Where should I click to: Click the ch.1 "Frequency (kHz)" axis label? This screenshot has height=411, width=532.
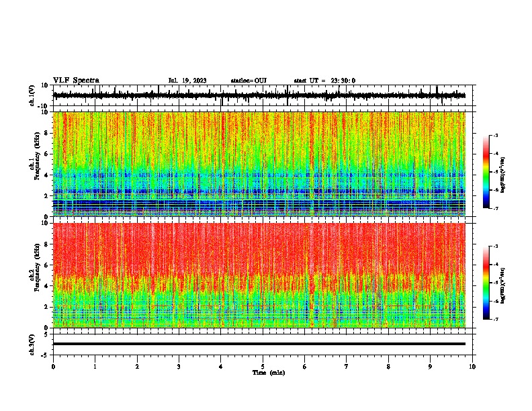37,155
